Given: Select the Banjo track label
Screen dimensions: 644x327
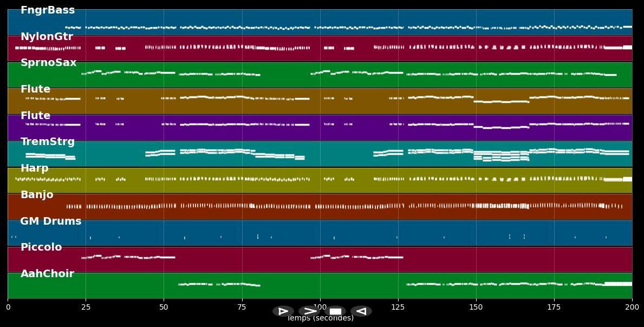Looking at the screenshot, I should 37,195.
